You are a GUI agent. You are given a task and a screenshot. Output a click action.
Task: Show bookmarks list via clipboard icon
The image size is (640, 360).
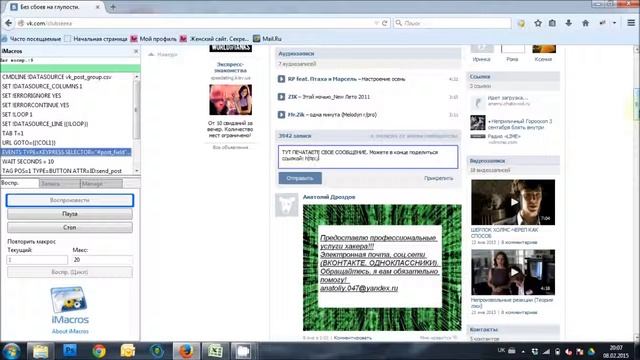552,23
